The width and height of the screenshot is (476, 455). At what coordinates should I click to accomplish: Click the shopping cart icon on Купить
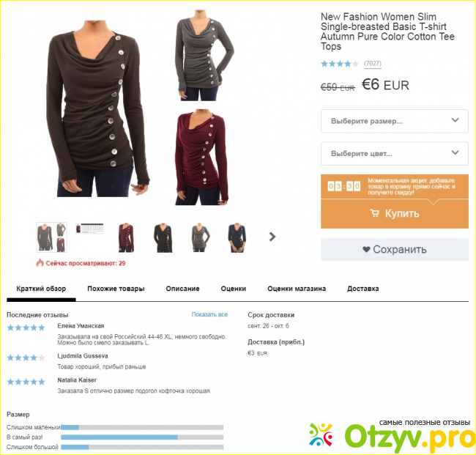click(x=375, y=213)
